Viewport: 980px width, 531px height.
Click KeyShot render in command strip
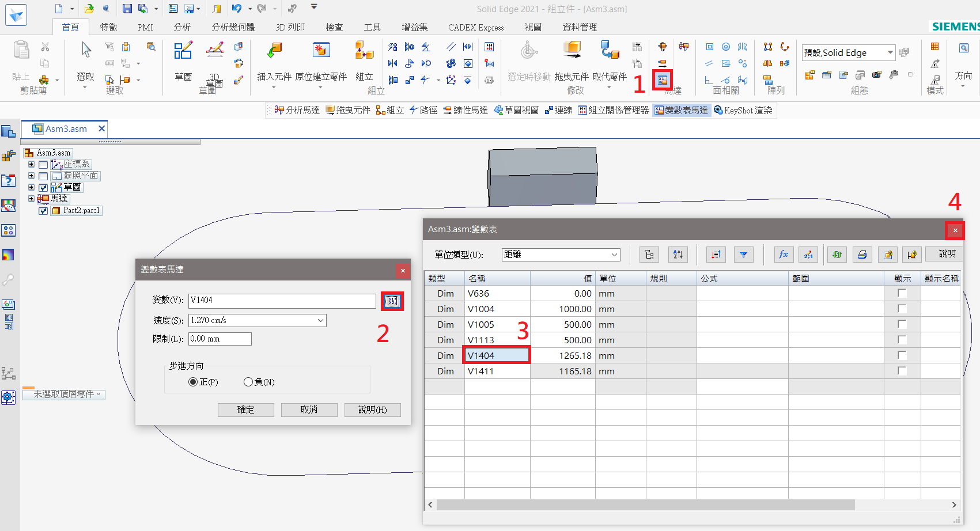[743, 110]
